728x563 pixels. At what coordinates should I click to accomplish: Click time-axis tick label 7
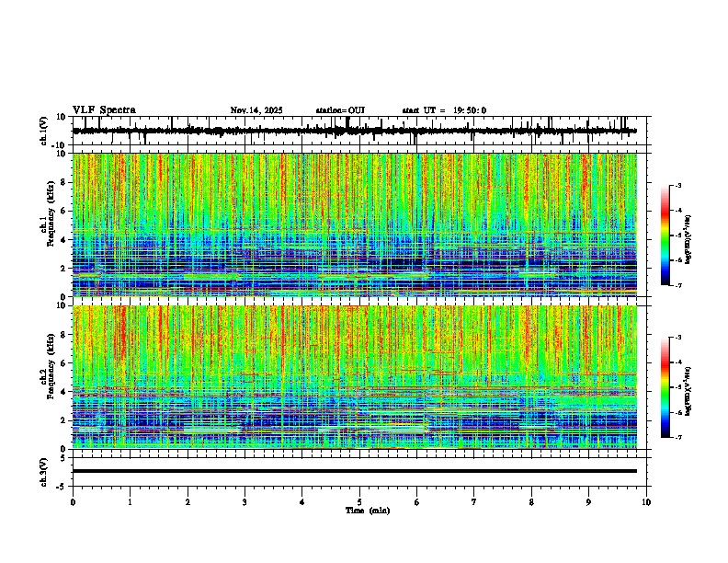pyautogui.click(x=474, y=502)
